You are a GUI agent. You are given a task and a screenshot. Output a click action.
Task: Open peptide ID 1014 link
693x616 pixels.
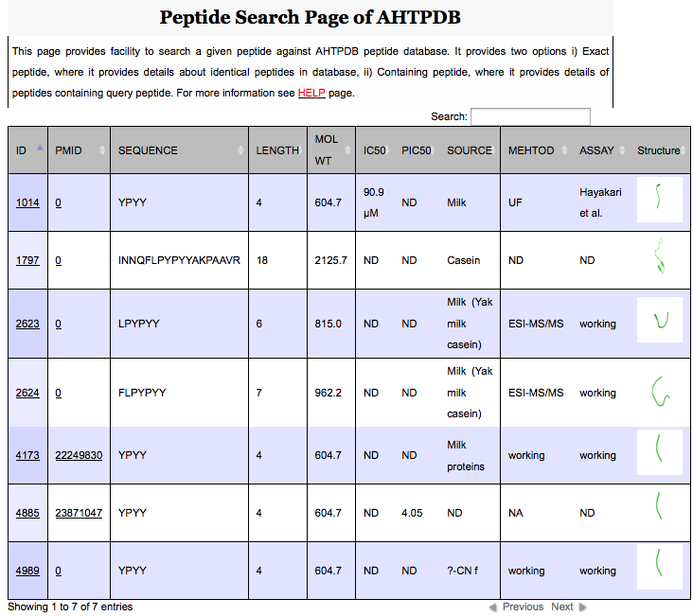(27, 202)
